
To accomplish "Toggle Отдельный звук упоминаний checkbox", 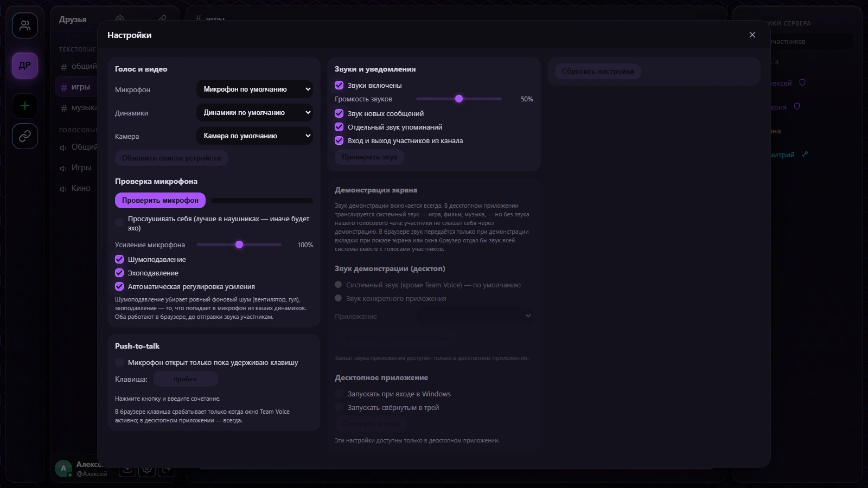I will pyautogui.click(x=339, y=127).
